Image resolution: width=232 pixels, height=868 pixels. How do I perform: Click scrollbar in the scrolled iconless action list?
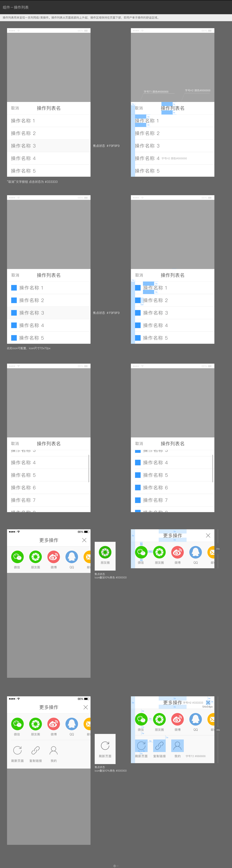pyautogui.click(x=89, y=468)
